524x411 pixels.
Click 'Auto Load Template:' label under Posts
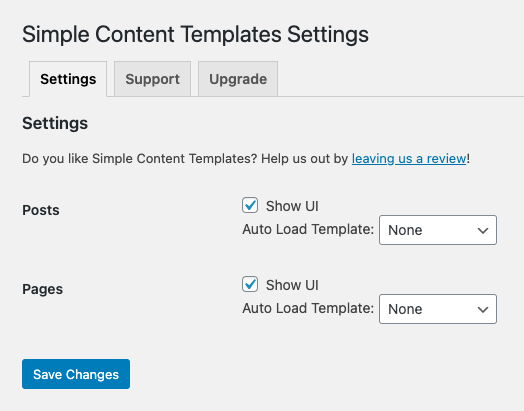[308, 229]
